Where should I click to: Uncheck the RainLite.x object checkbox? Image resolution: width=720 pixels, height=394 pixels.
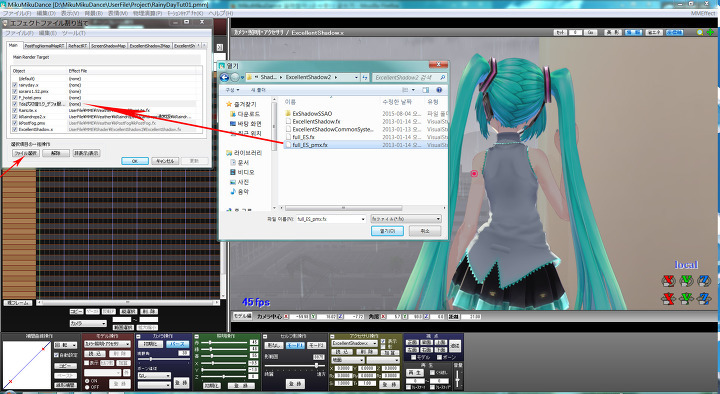[15, 110]
